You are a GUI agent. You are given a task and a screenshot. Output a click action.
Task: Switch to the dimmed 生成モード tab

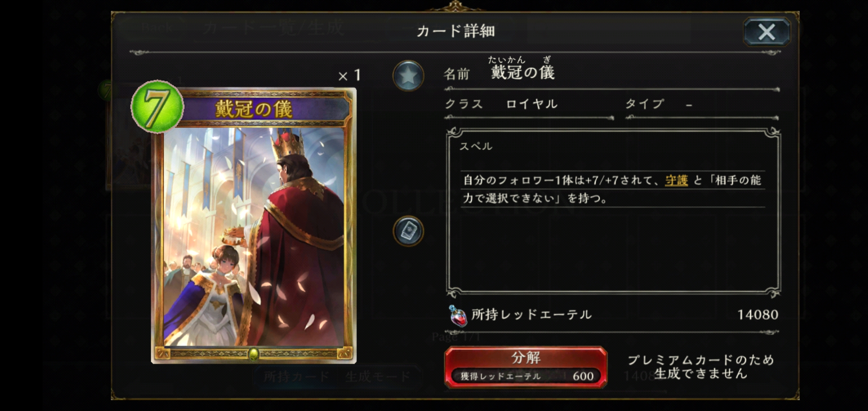pos(378,376)
